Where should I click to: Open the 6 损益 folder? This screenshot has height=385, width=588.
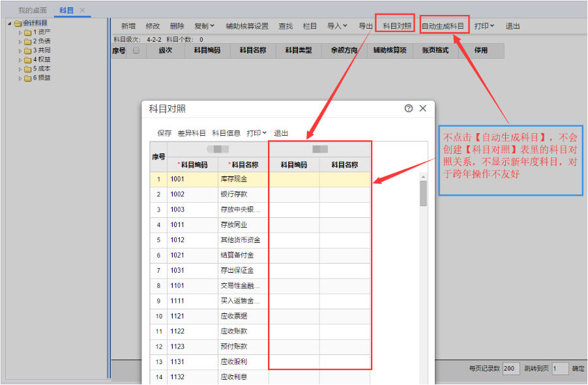tap(38, 78)
